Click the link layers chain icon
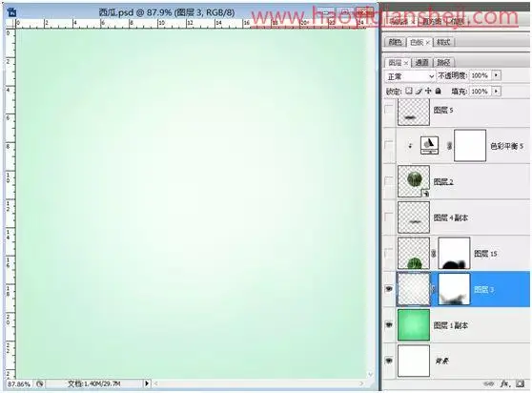This screenshot has width=532, height=393. (488, 383)
